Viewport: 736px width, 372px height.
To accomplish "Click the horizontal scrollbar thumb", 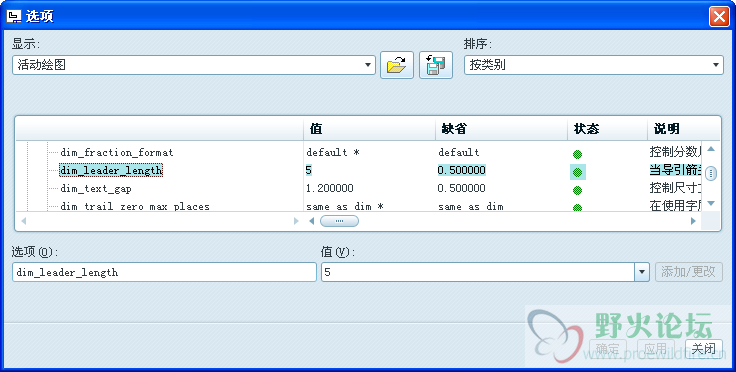I will pyautogui.click(x=339, y=221).
